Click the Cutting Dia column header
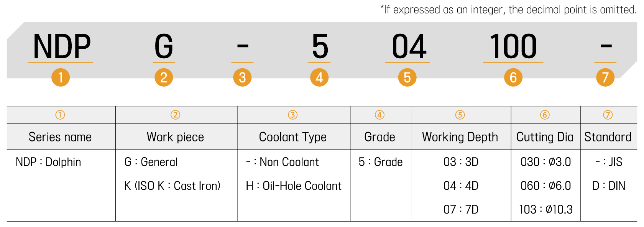The image size is (644, 227). pyautogui.click(x=545, y=137)
